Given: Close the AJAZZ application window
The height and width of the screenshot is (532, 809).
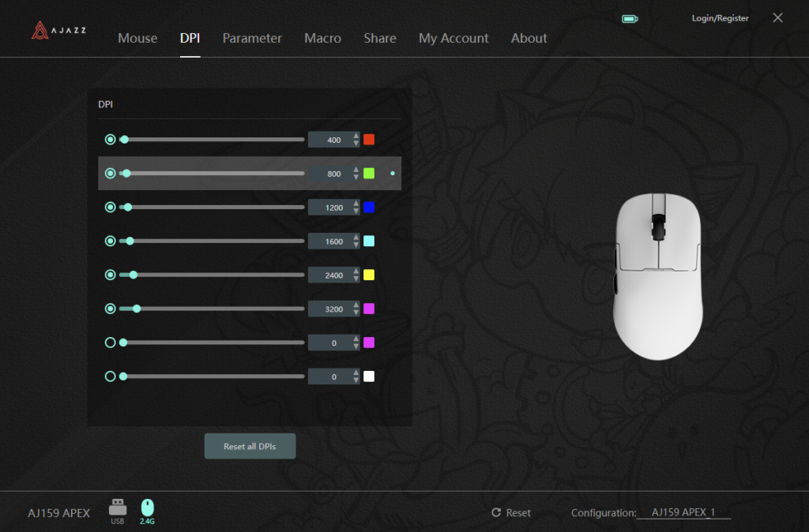Looking at the screenshot, I should (777, 18).
